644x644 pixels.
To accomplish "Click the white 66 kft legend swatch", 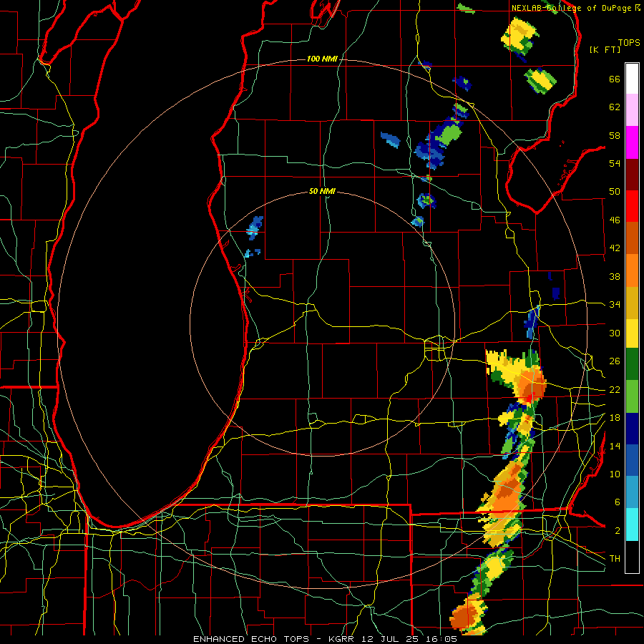I will point(632,79).
